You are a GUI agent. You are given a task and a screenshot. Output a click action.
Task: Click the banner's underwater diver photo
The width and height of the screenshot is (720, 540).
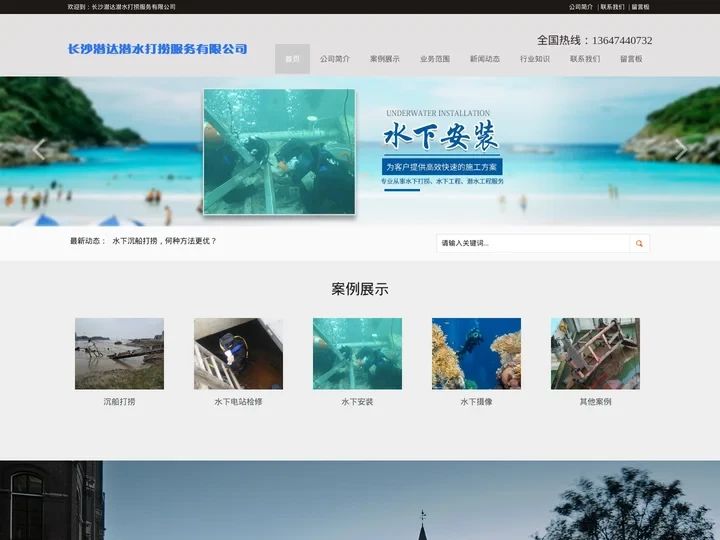[279, 152]
